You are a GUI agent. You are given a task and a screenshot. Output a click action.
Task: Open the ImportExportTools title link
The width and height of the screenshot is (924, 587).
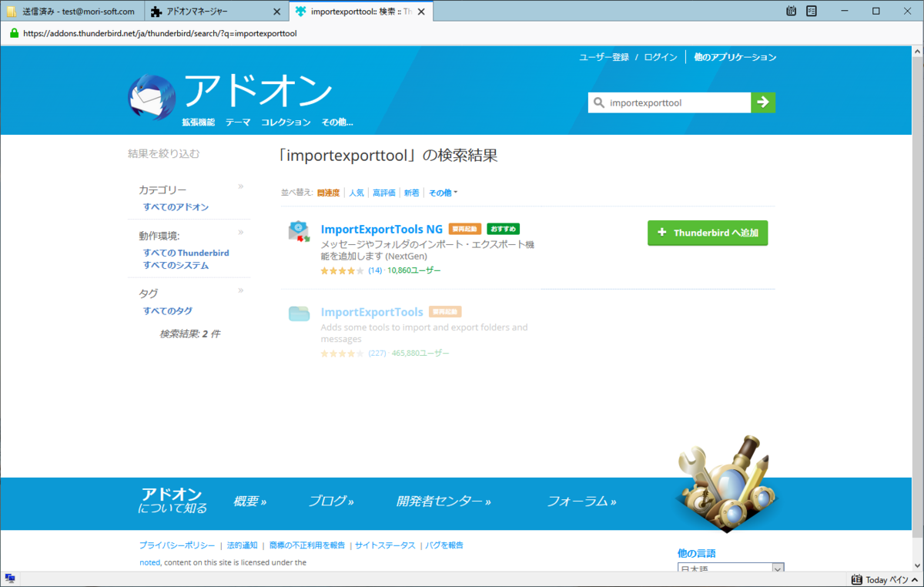coord(372,312)
